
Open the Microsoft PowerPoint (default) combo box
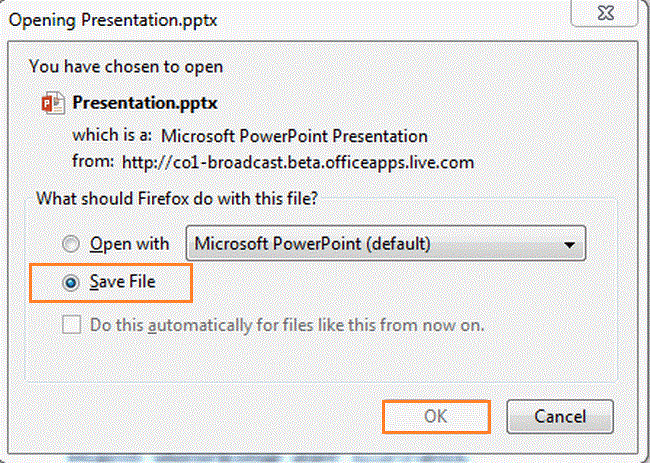click(385, 243)
